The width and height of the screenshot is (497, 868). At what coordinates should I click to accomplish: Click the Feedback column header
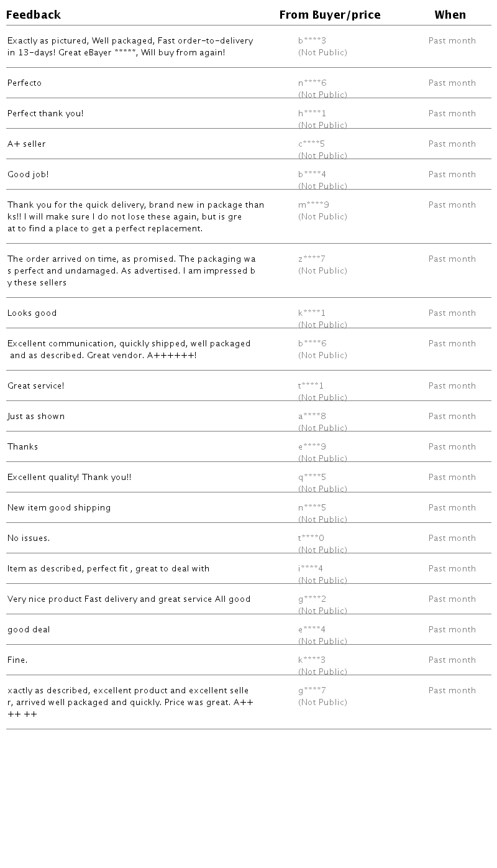pyautogui.click(x=34, y=15)
